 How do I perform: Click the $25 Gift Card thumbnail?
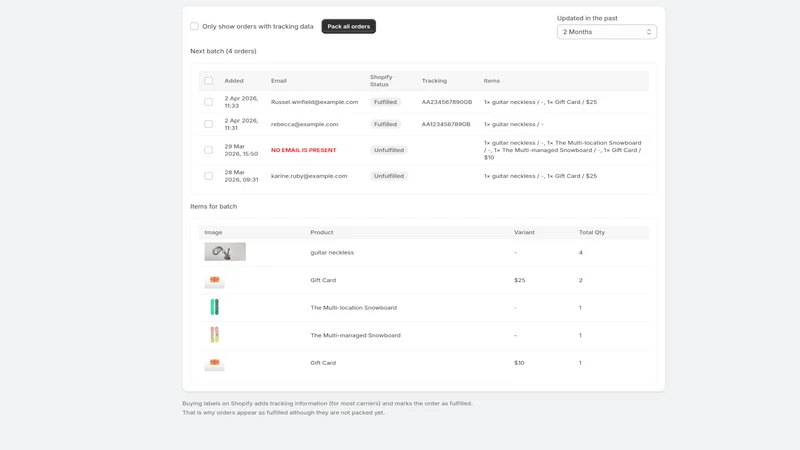pos(214,280)
